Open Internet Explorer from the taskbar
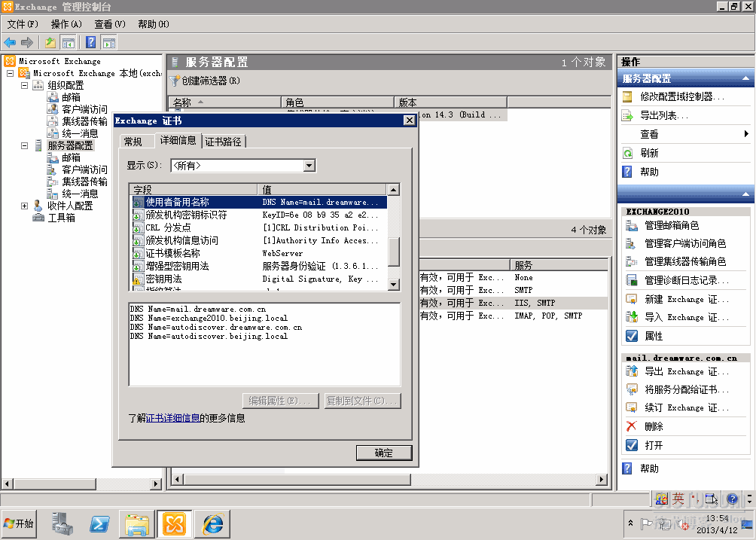Image resolution: width=756 pixels, height=540 pixels. [212, 523]
